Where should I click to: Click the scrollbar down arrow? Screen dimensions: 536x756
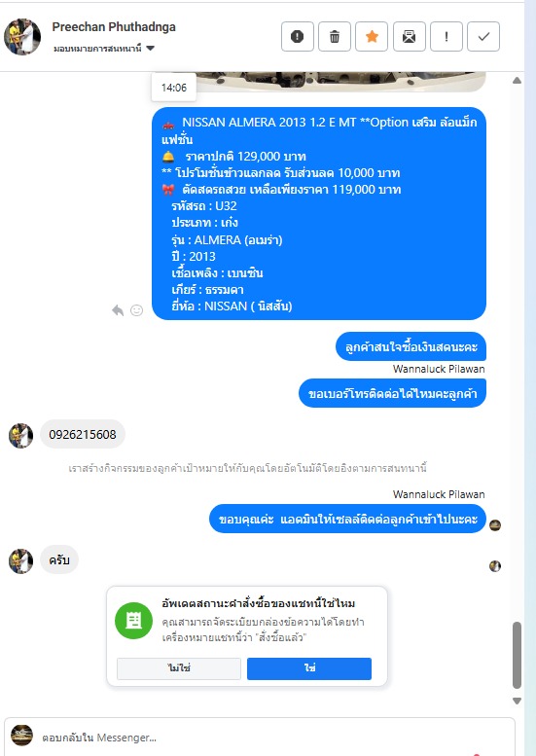517,701
